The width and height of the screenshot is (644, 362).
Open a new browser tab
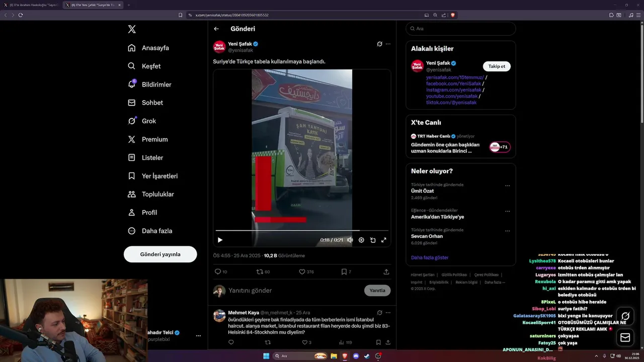128,5
